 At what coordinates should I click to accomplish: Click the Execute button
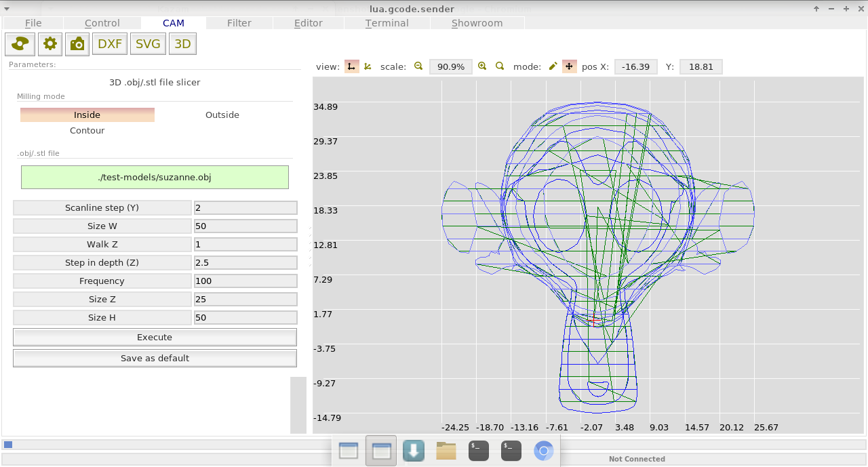155,338
